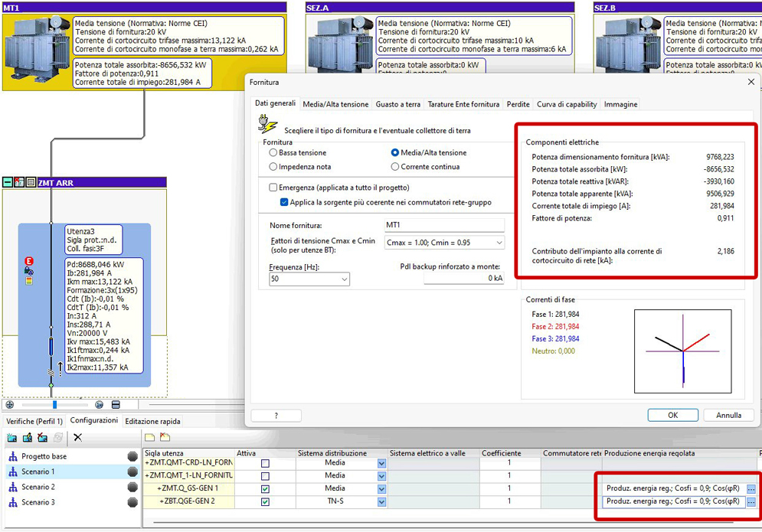Open Sistema distribuzione dropdown for ZMT.Q_GS-GEN 1 row
This screenshot has width=762, height=532.
coord(381,489)
